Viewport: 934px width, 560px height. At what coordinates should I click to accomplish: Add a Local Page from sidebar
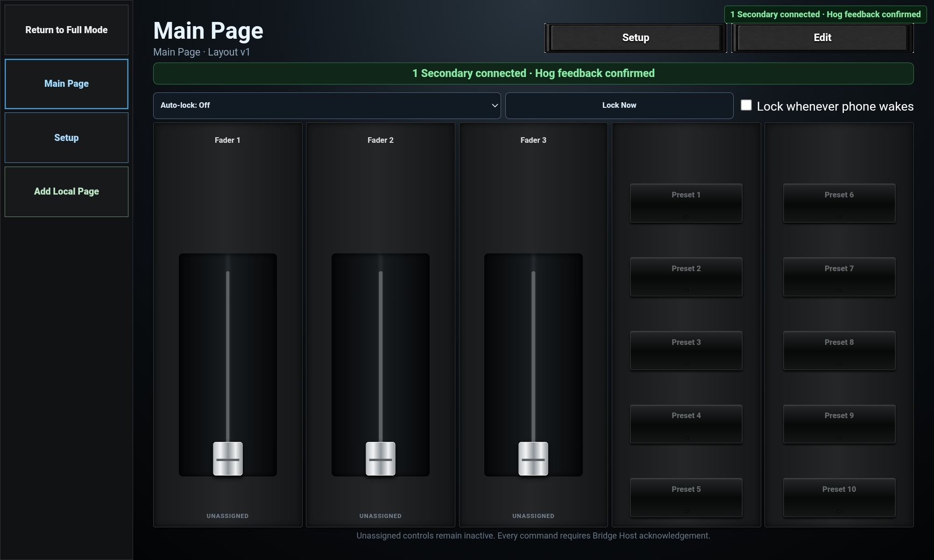point(66,192)
